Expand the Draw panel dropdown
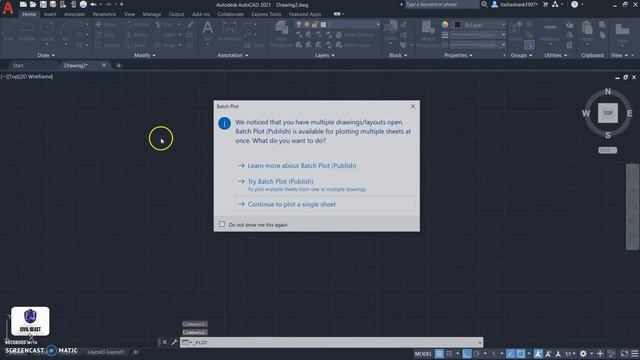Viewport: 640px width, 360px height. tap(46, 55)
